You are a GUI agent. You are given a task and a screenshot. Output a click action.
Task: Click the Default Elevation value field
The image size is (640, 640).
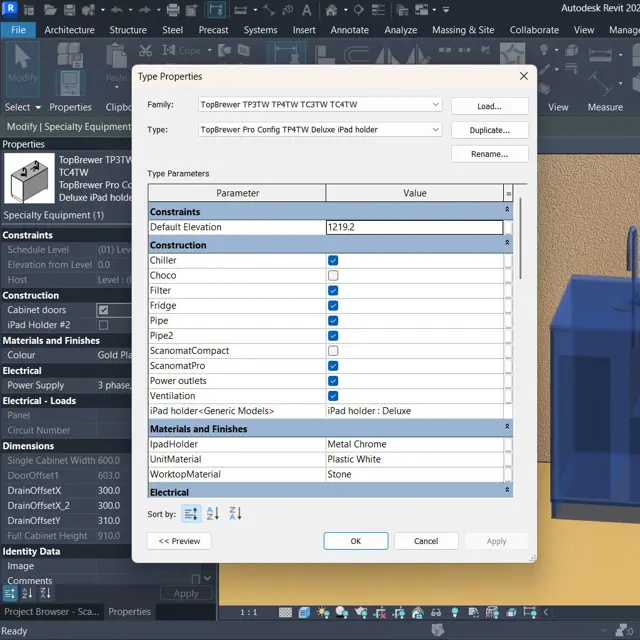coord(414,227)
